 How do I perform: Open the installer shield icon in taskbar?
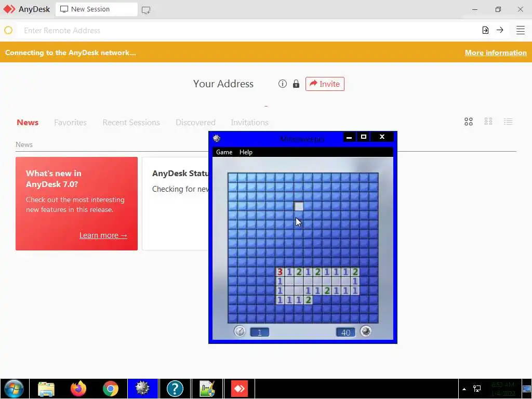pos(207,389)
